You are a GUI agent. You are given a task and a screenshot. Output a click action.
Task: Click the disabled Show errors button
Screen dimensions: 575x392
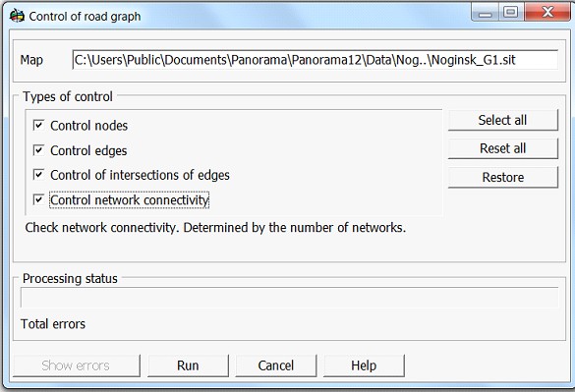click(77, 365)
